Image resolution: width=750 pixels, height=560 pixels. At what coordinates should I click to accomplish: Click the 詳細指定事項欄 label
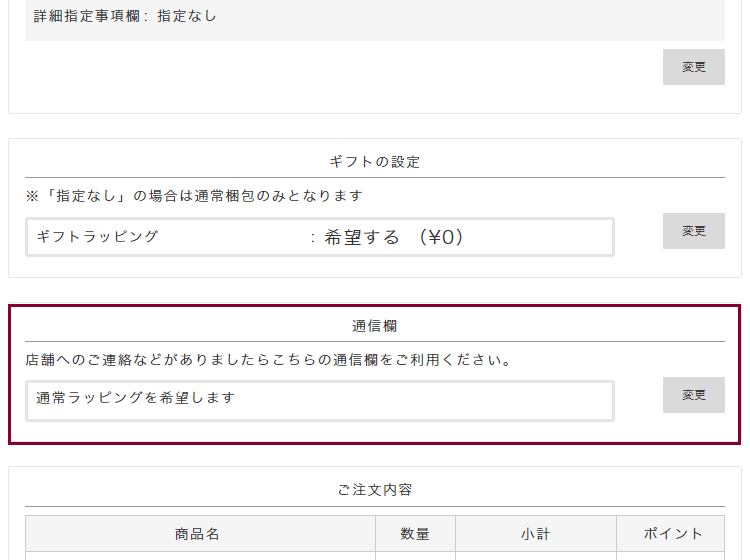(x=89, y=16)
